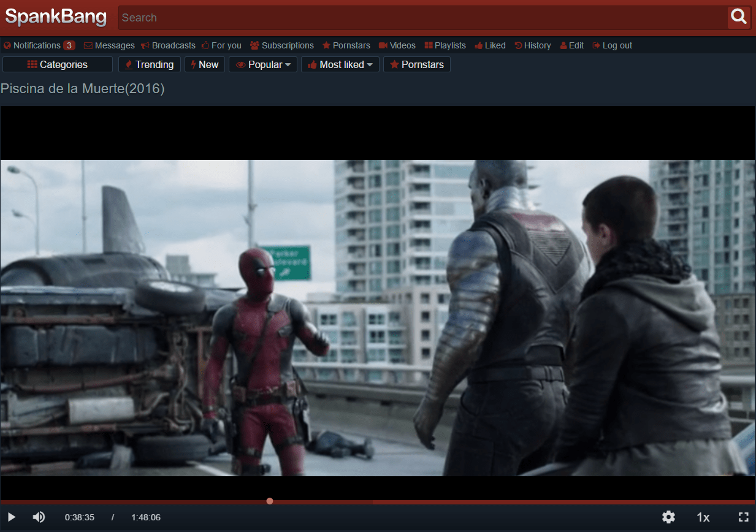Play the video with the play icon
This screenshot has height=532, width=756.
[12, 517]
